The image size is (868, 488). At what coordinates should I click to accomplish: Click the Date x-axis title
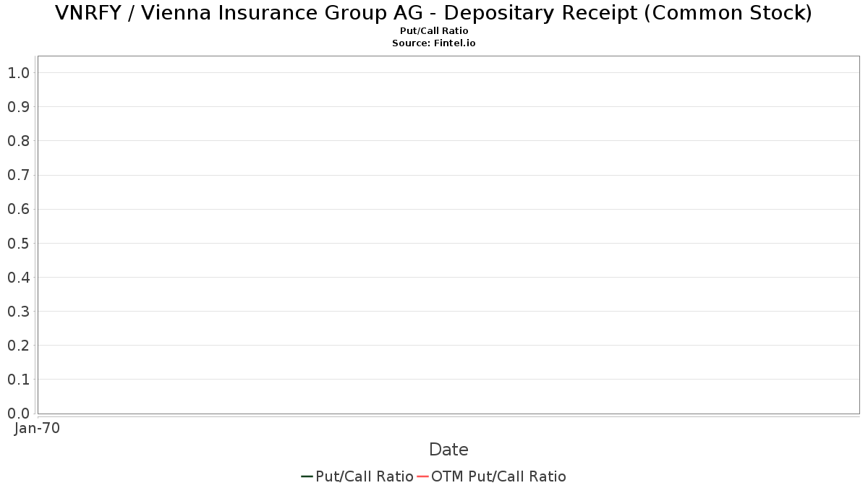[448, 450]
